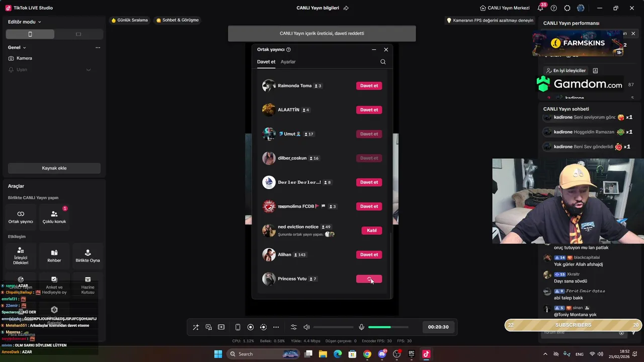Invite Alihan
This screenshot has height=362, width=644.
tap(369, 254)
